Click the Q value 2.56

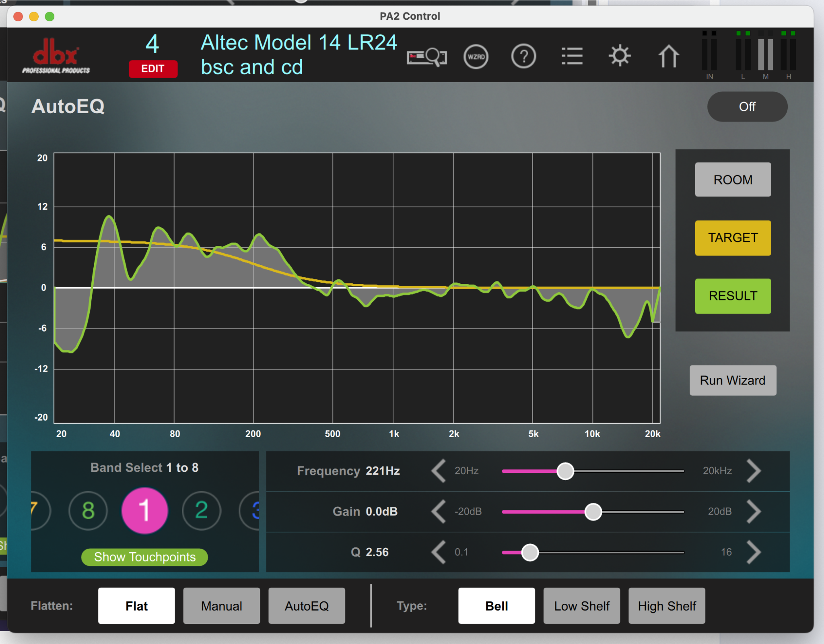tap(377, 552)
